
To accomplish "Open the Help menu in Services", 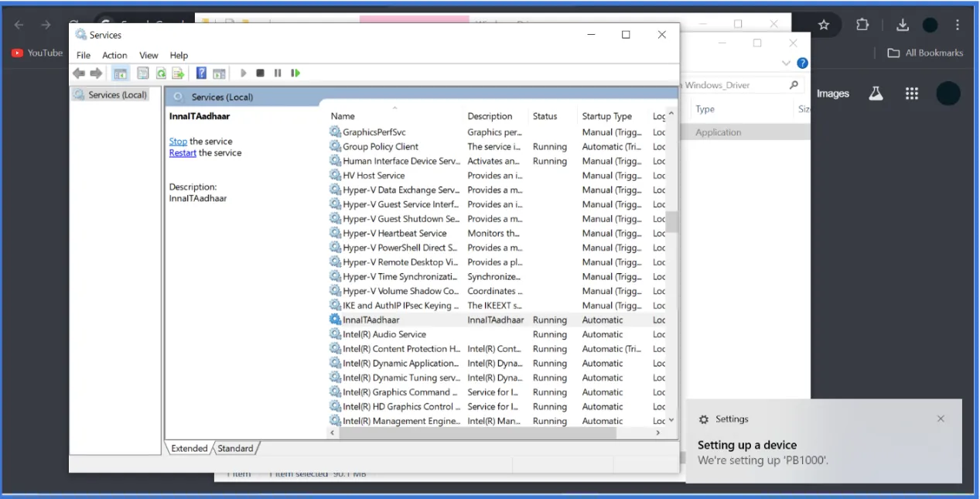I will tap(179, 55).
